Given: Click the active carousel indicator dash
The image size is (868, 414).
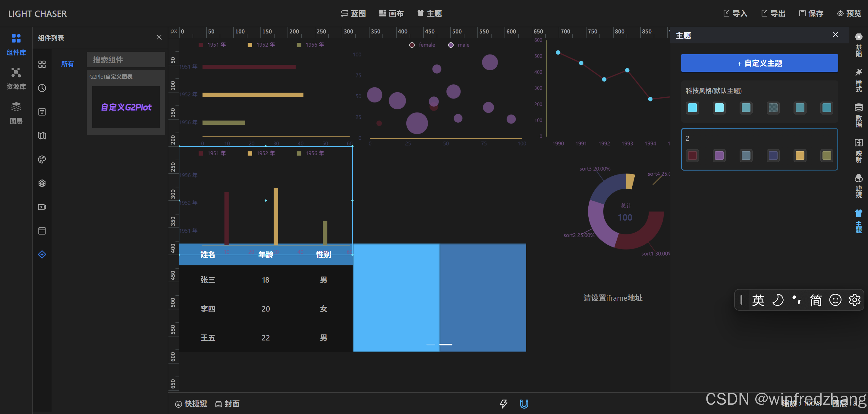Looking at the screenshot, I should click(446, 344).
